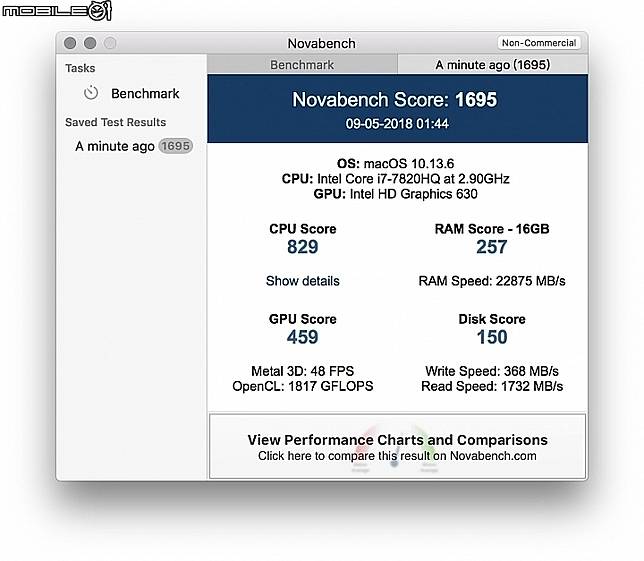Click the Novabench Score: 1695 header
This screenshot has height=561, width=644.
click(395, 100)
